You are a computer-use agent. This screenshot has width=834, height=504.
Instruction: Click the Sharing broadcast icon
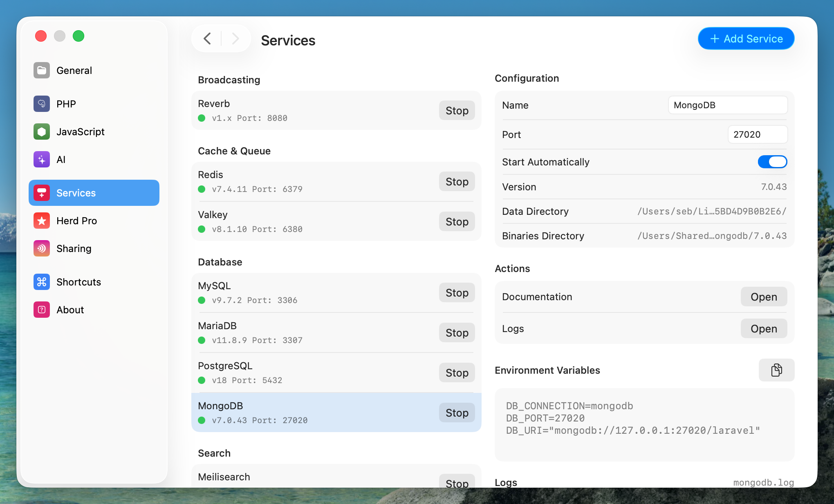(42, 248)
